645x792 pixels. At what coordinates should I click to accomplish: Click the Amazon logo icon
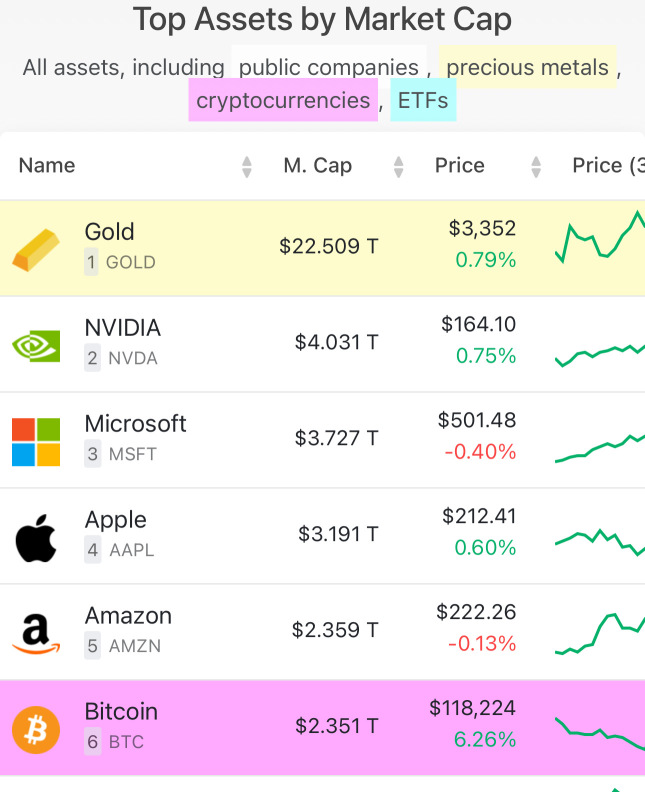(x=36, y=634)
